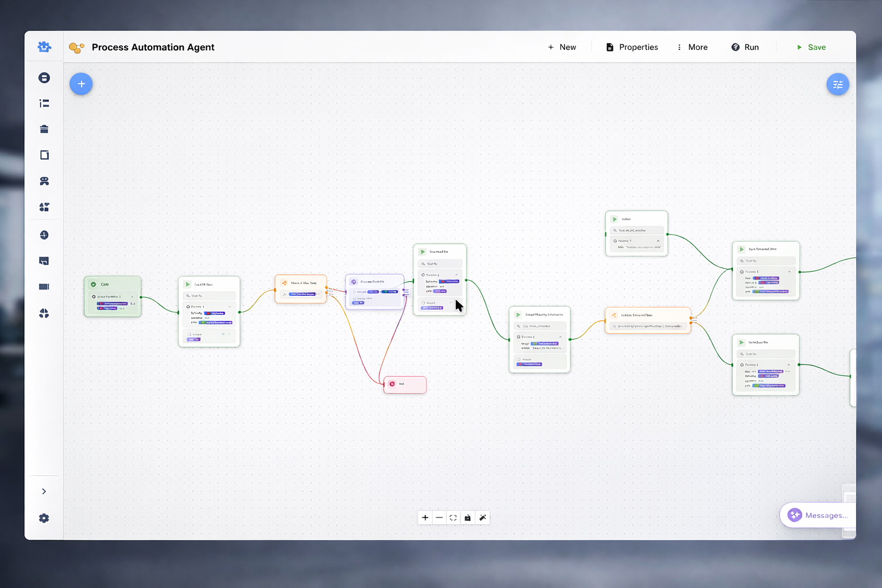Open the More menu in the header
Screen dimensions: 882x588
point(692,47)
